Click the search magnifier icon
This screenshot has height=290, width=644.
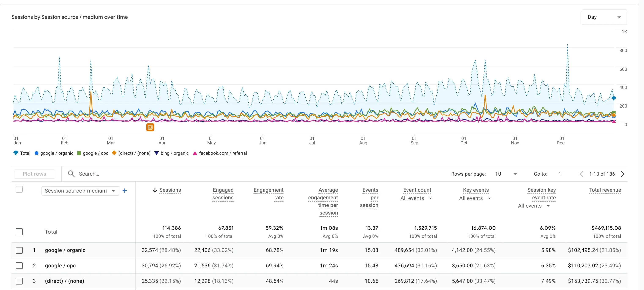[71, 174]
